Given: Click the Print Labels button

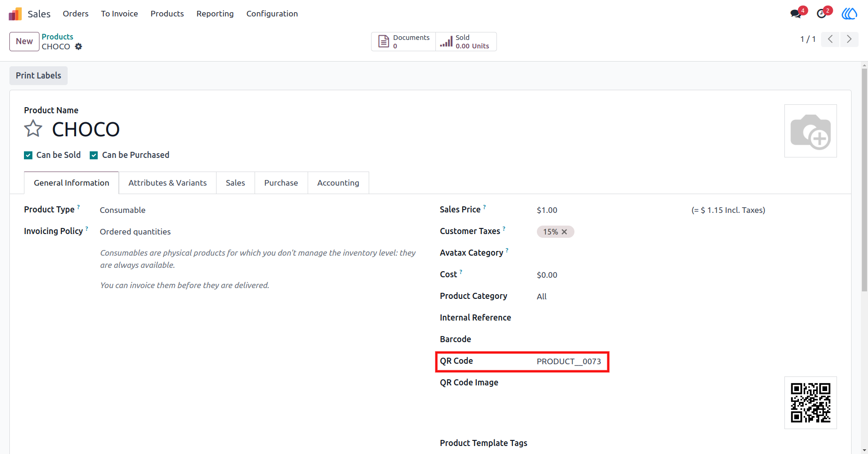Looking at the screenshot, I should point(39,76).
